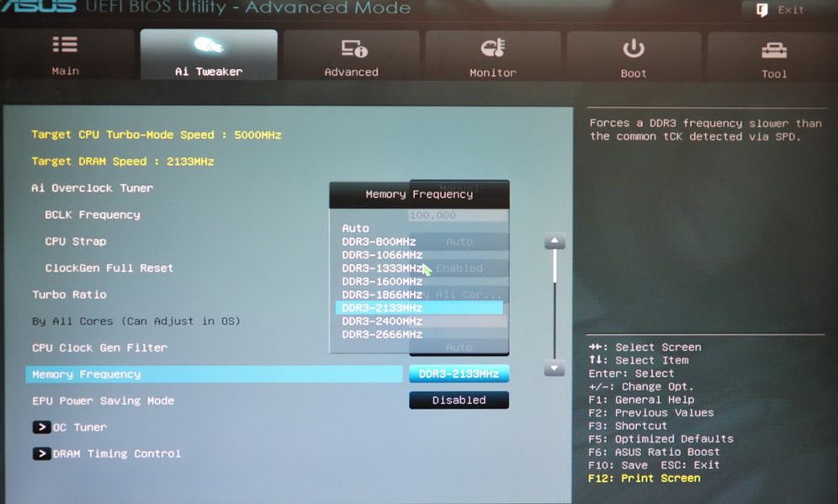Switch to the Ai Tweaker tab
This screenshot has height=504, width=838.
pyautogui.click(x=209, y=55)
